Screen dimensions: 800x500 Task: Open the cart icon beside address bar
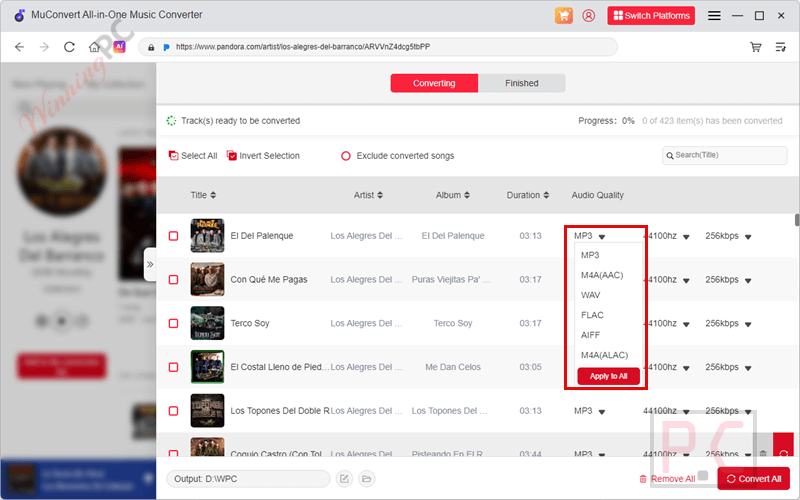pos(756,47)
